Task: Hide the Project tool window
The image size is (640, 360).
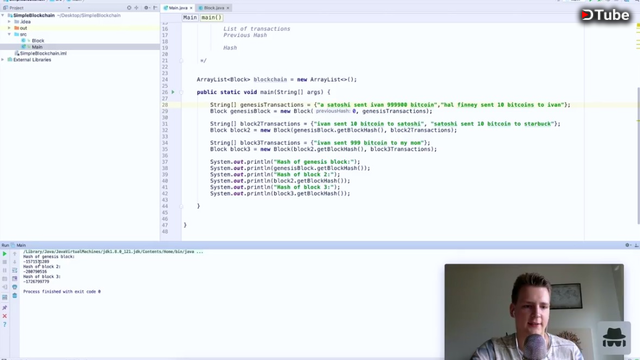Action: pyautogui.click(x=155, y=8)
